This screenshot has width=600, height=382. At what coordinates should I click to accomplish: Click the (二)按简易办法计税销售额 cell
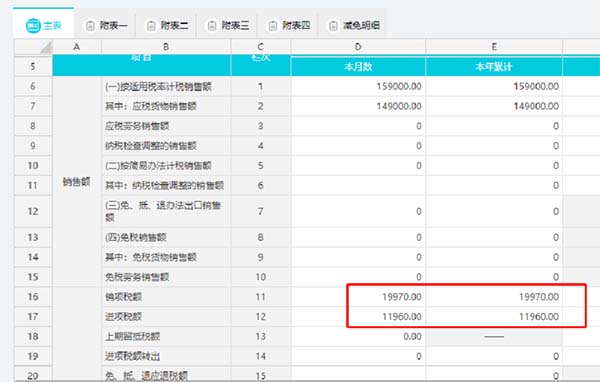[x=166, y=165]
